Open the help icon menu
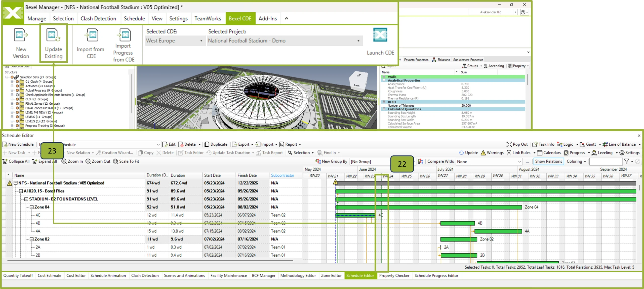The image size is (644, 289). 524,12
